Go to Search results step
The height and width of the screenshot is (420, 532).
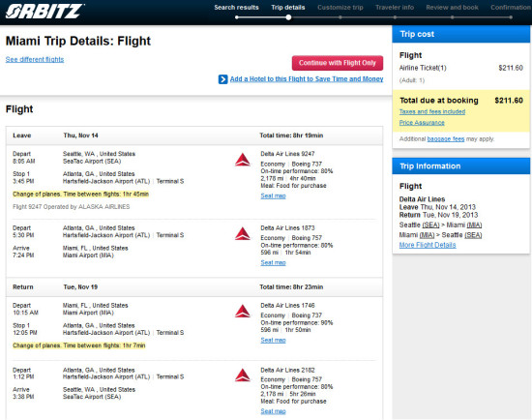click(x=236, y=8)
